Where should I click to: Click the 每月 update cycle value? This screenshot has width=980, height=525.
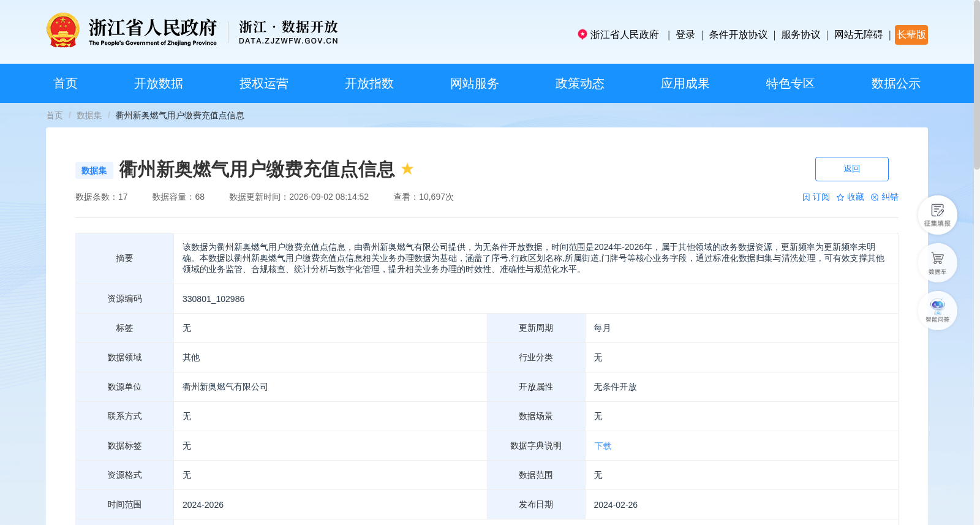[602, 328]
